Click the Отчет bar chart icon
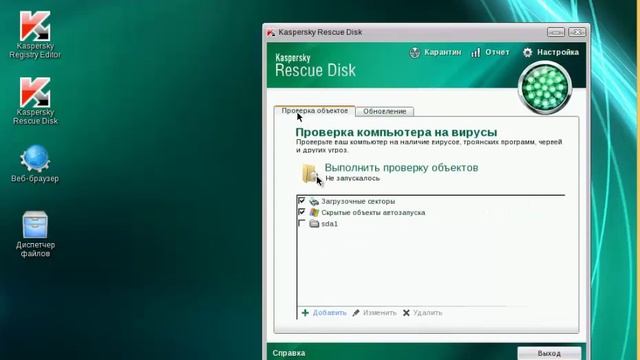This screenshot has height=360, width=640. pyautogui.click(x=476, y=53)
